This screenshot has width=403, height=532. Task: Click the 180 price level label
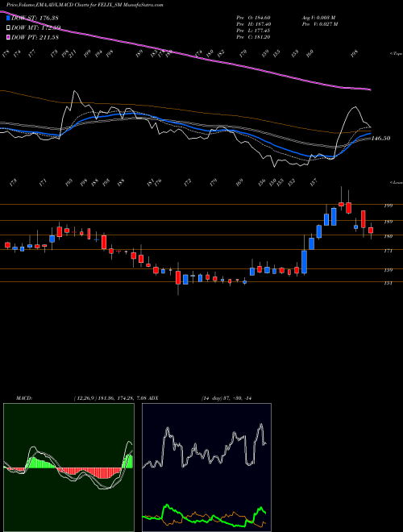point(388,236)
